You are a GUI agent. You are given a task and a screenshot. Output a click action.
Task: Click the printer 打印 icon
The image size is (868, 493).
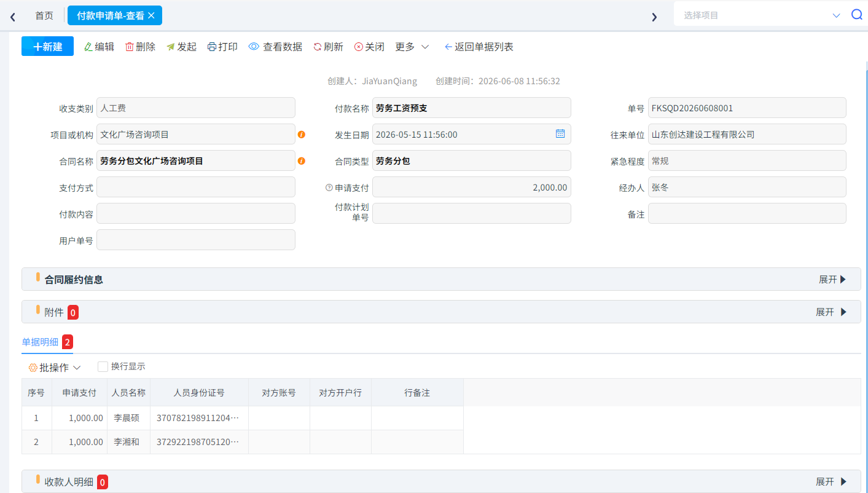point(212,47)
